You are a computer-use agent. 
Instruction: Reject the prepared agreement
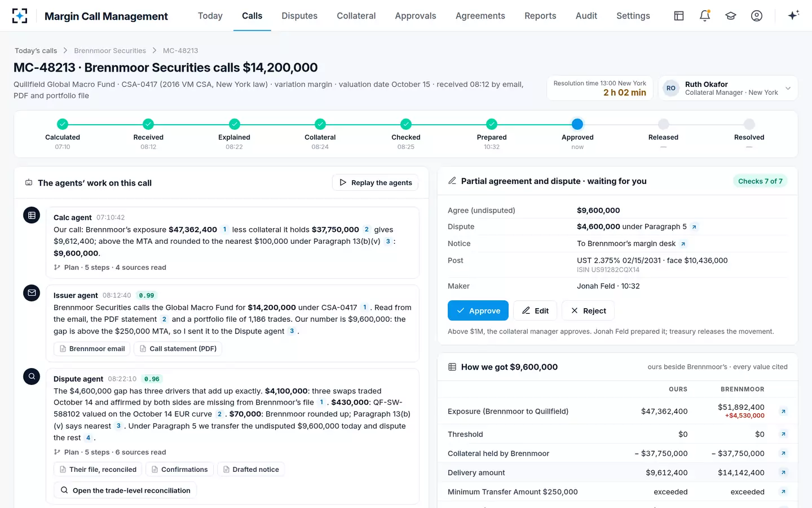click(588, 311)
